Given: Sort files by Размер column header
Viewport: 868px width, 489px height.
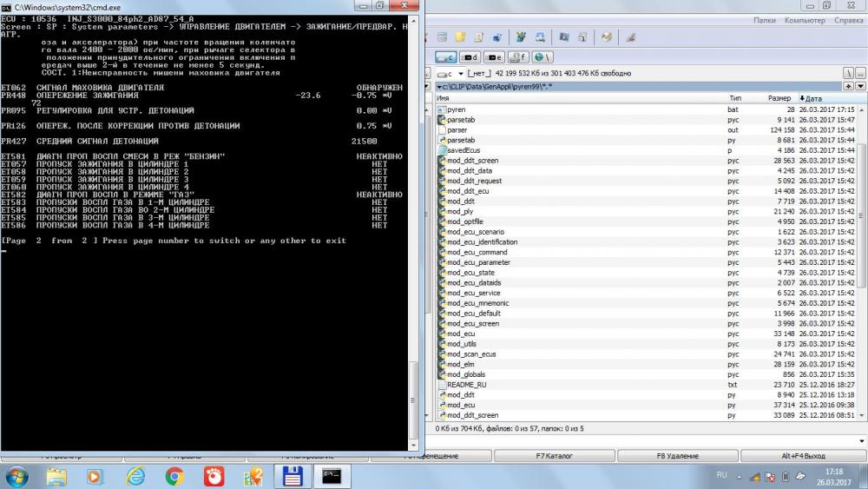Looking at the screenshot, I should (x=779, y=98).
